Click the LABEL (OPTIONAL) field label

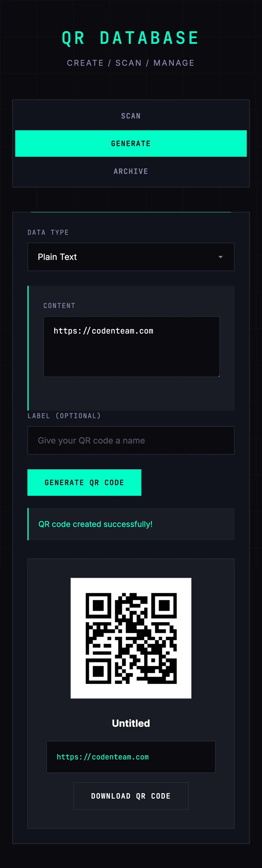[64, 416]
